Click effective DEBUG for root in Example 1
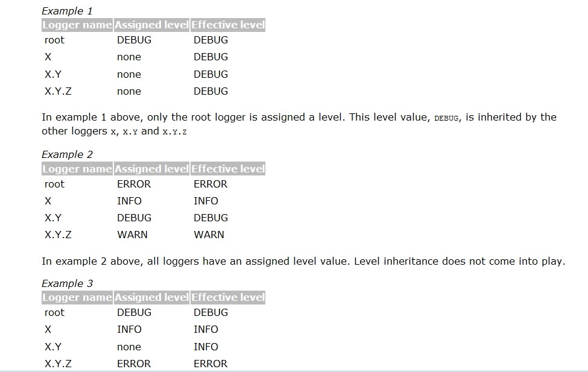The image size is (588, 372). [210, 40]
